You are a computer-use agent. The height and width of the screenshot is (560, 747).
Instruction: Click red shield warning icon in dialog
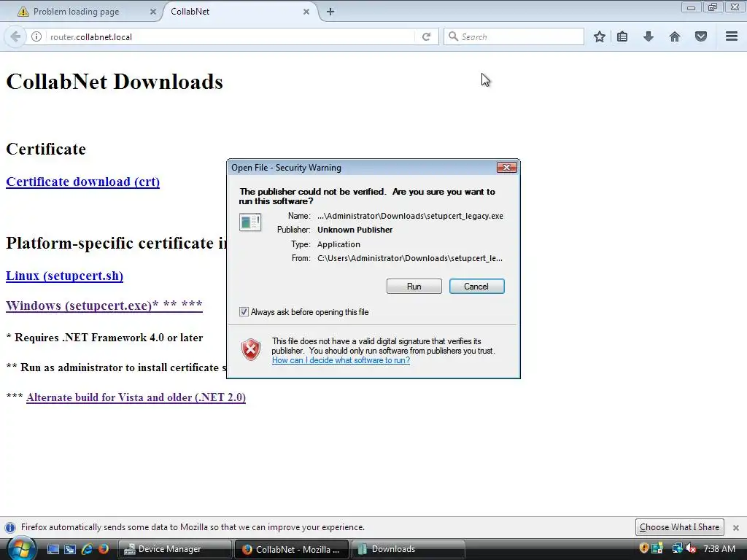tap(251, 349)
